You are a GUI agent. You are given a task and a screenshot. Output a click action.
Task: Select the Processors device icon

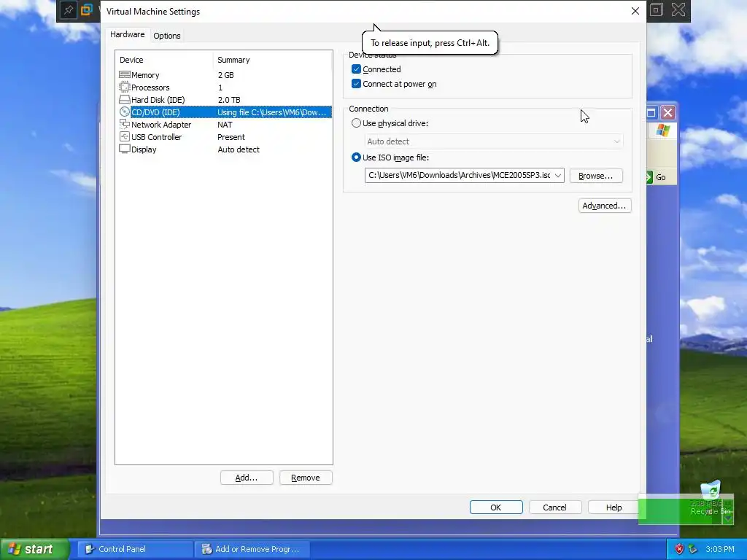(x=124, y=87)
